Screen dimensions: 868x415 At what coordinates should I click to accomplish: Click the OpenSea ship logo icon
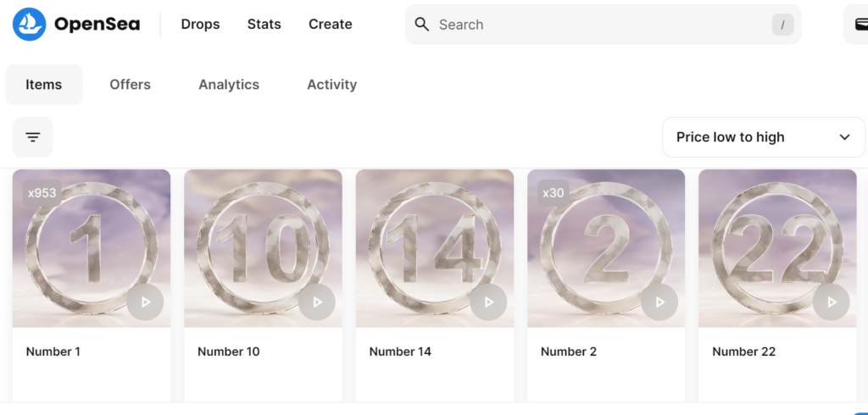pos(30,25)
